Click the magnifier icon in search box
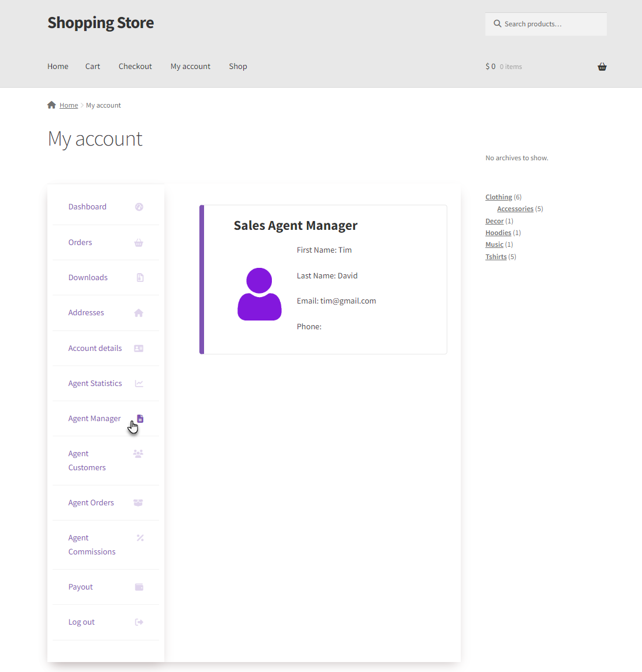 click(x=497, y=23)
